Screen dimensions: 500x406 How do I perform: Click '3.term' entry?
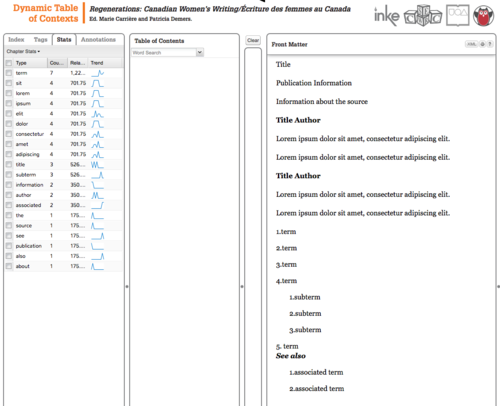point(286,265)
